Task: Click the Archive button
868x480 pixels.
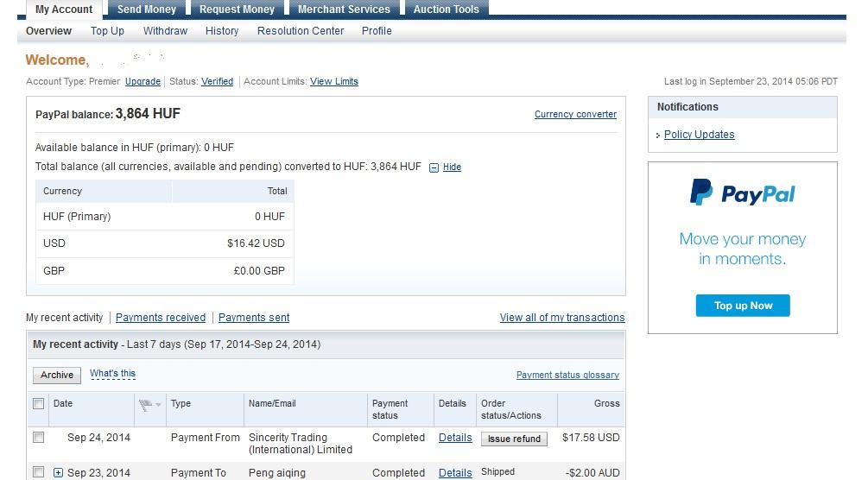Action: (x=56, y=375)
